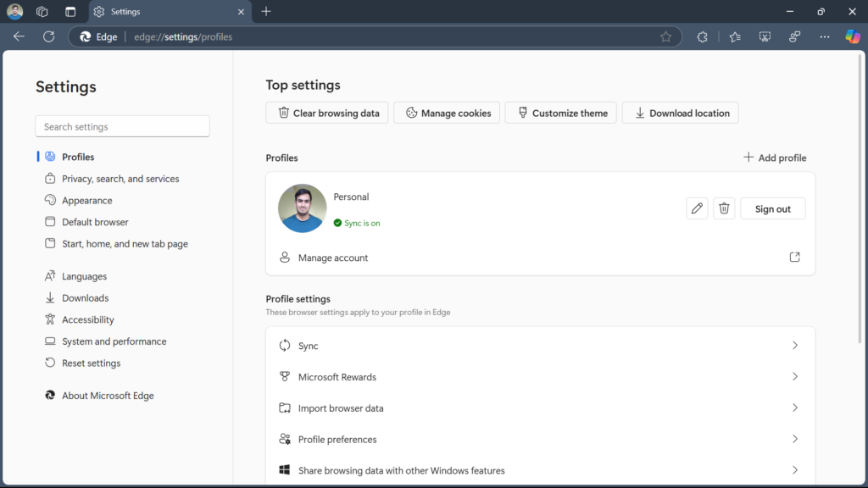
Task: Open the three-dot Settings and more menu
Action: (x=824, y=36)
